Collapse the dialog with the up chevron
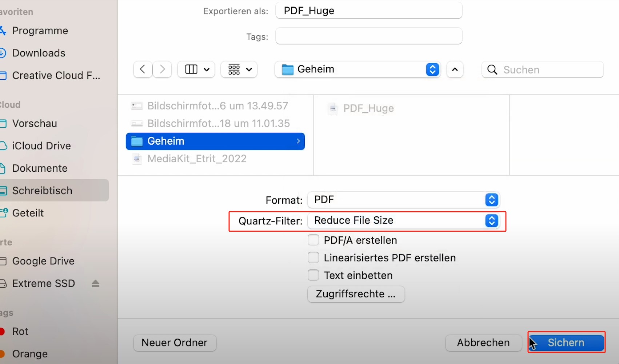The image size is (619, 364). click(x=455, y=69)
